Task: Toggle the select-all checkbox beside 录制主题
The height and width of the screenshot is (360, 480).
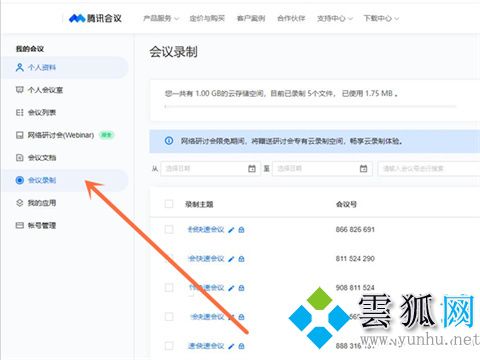Action: (169, 204)
